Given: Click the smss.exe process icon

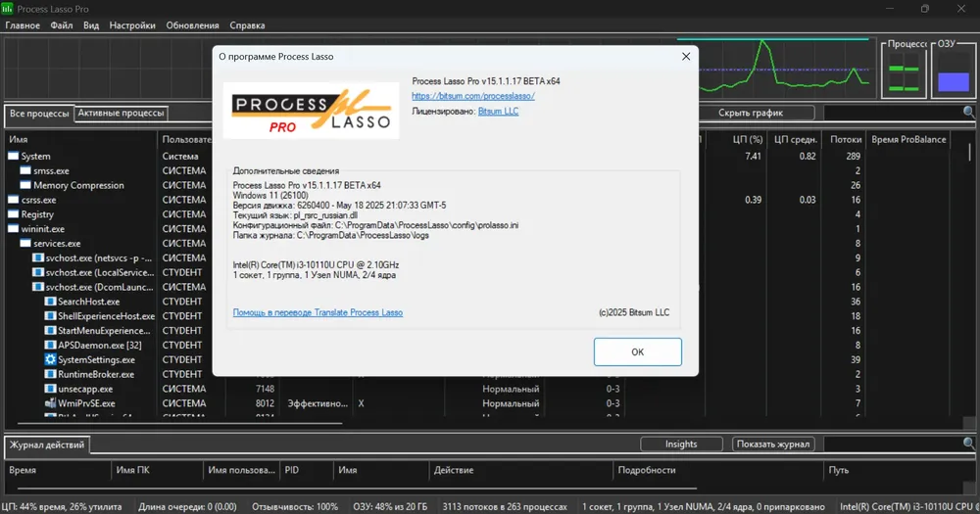Looking at the screenshot, I should 25,170.
